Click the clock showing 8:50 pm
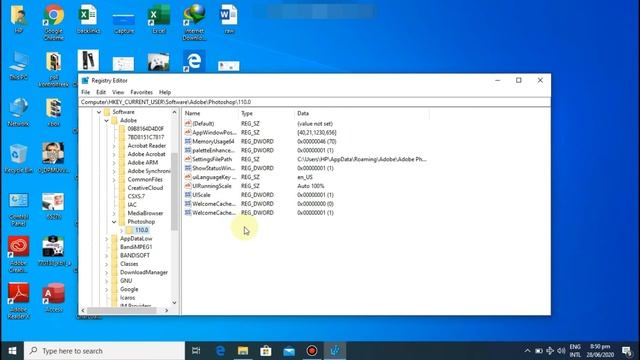This screenshot has height=360, width=640. pyautogui.click(x=600, y=347)
